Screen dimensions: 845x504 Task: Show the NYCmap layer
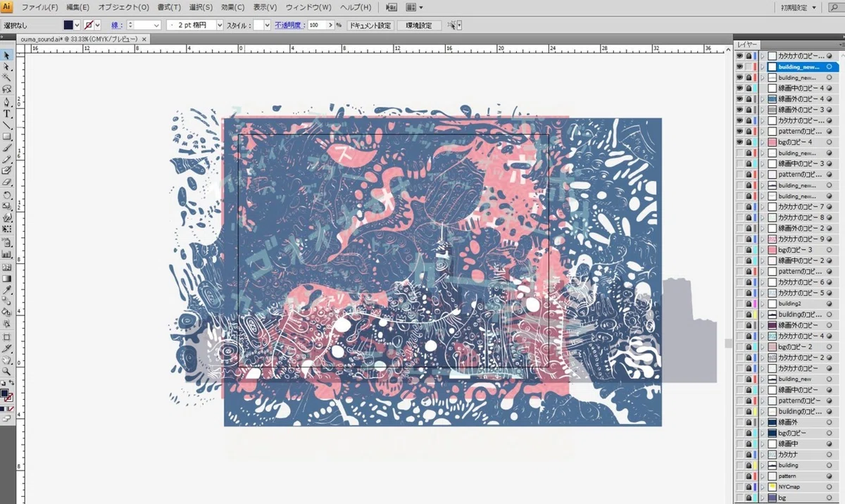[x=739, y=487]
